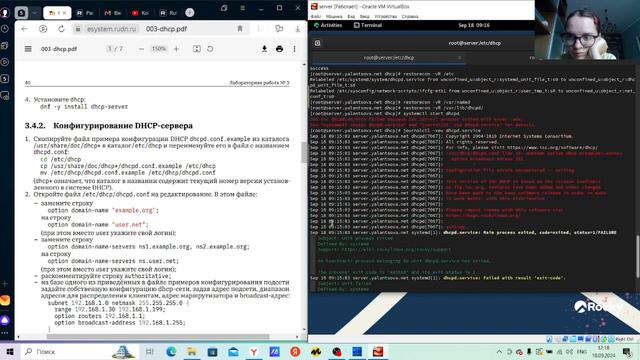
Task: Switch to the YouTube browser tab
Action: (140, 13)
